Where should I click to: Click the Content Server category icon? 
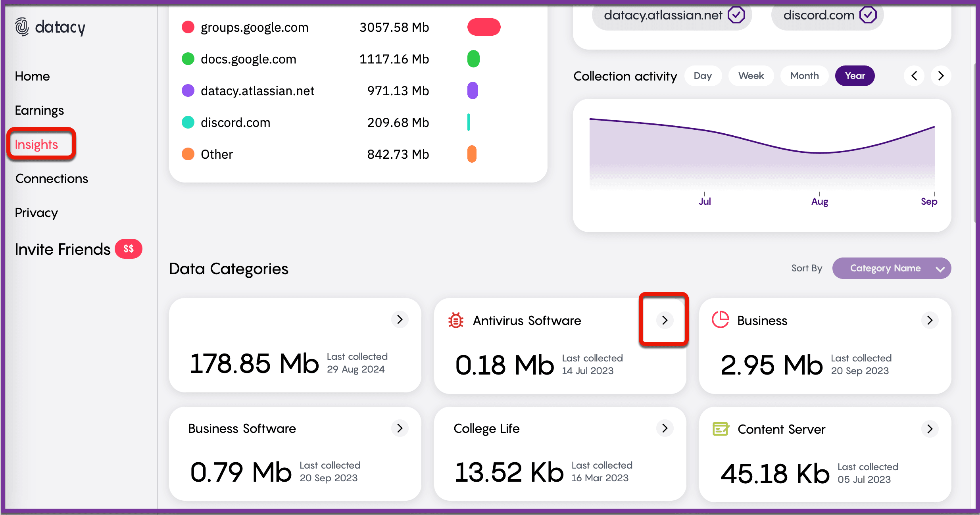pos(721,429)
